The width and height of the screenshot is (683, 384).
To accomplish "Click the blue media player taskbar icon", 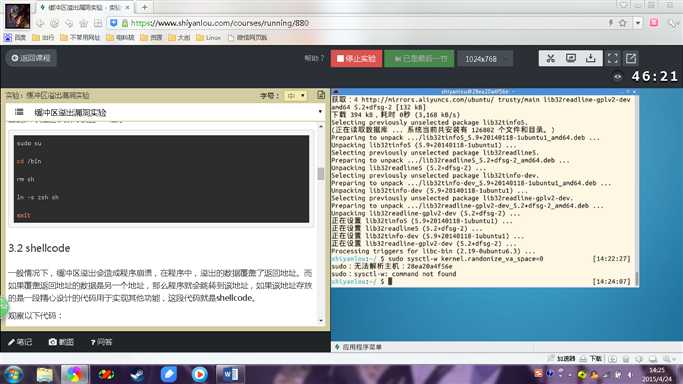I will [x=199, y=375].
